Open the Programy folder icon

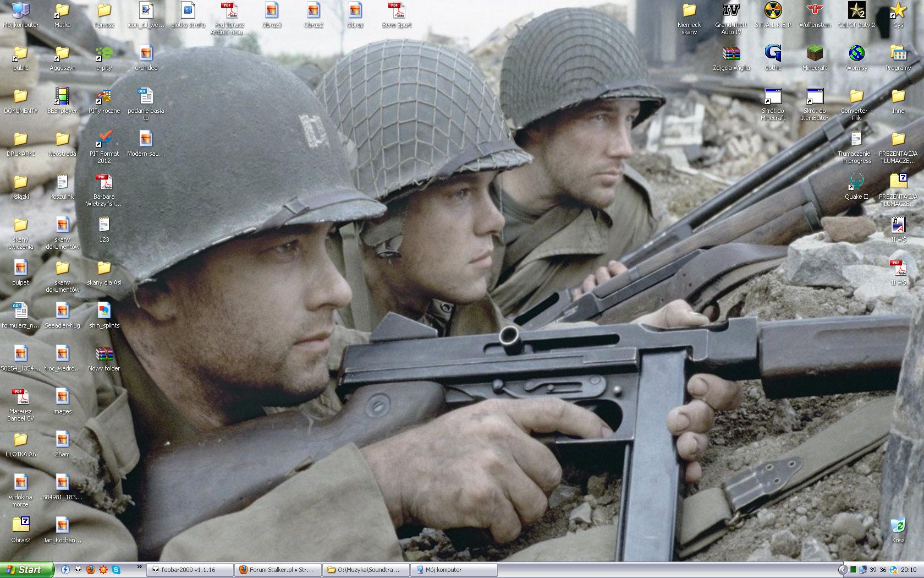pyautogui.click(x=898, y=58)
